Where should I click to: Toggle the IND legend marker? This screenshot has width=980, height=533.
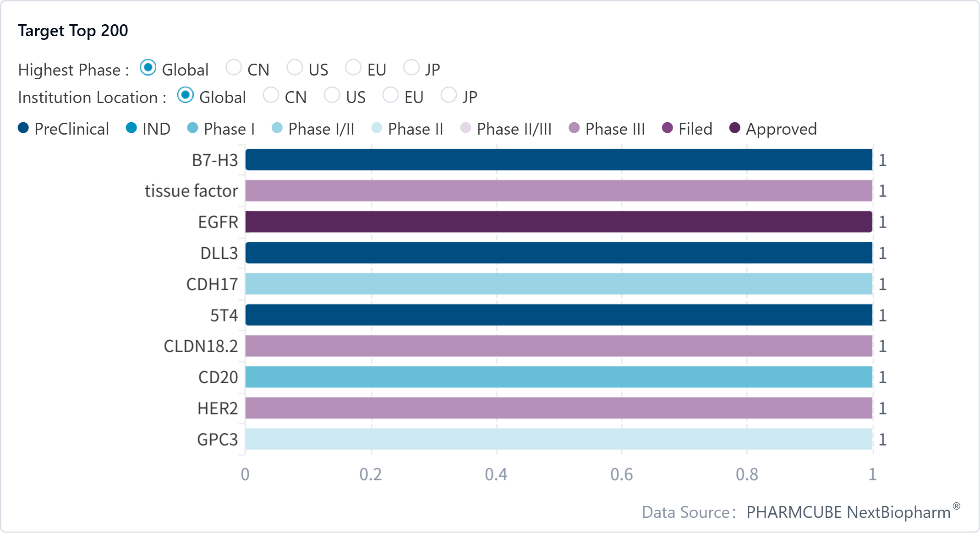click(131, 128)
